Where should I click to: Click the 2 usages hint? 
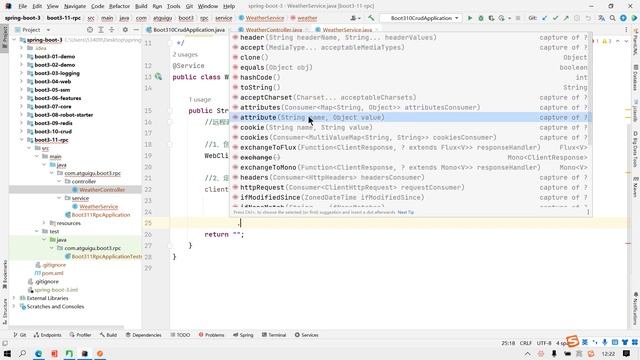(185, 54)
